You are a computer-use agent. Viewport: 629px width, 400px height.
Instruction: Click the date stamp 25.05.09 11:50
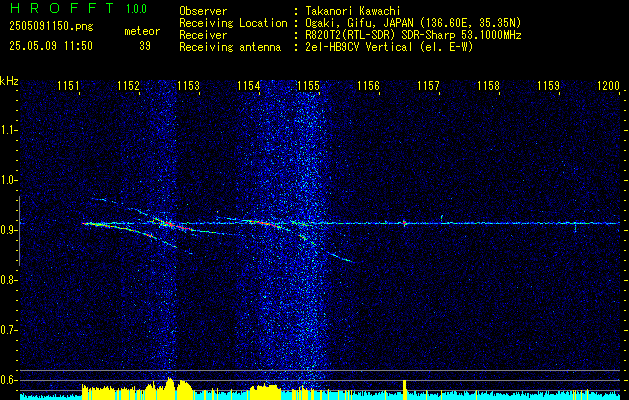tap(51, 46)
